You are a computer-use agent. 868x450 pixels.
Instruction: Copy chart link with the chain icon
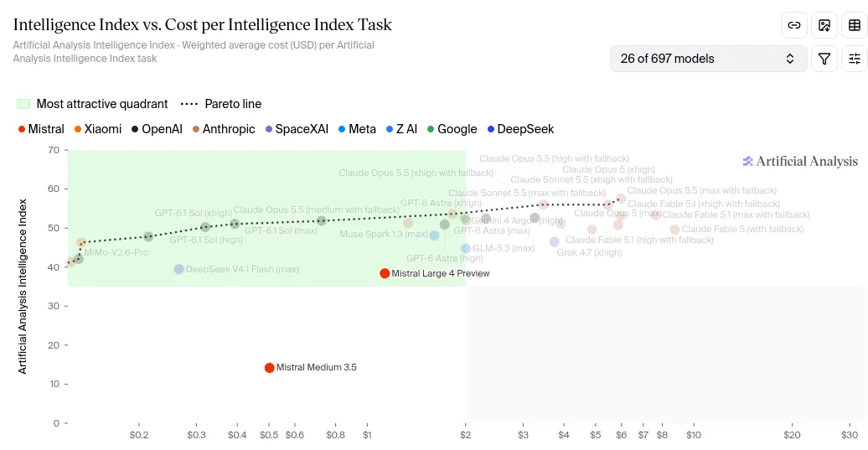[794, 25]
